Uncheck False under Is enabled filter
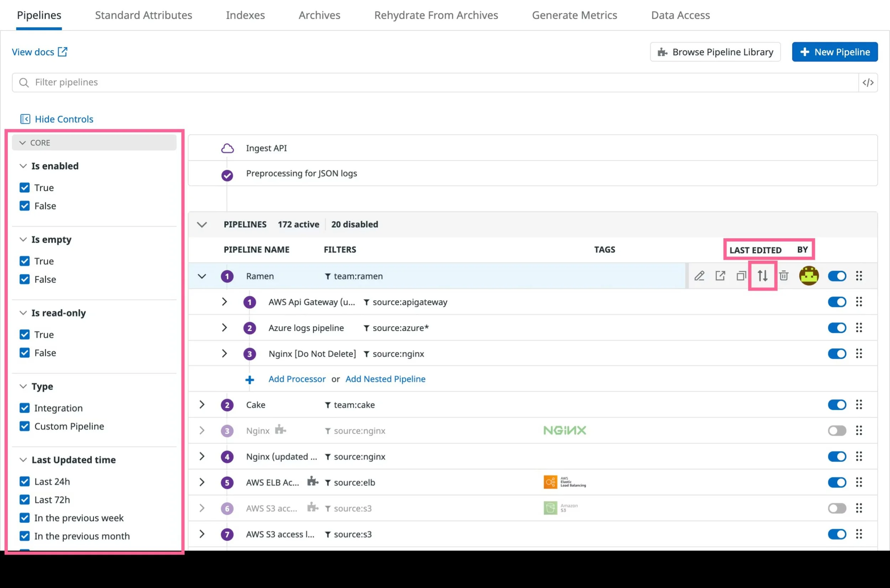This screenshot has width=890, height=588. 25,206
